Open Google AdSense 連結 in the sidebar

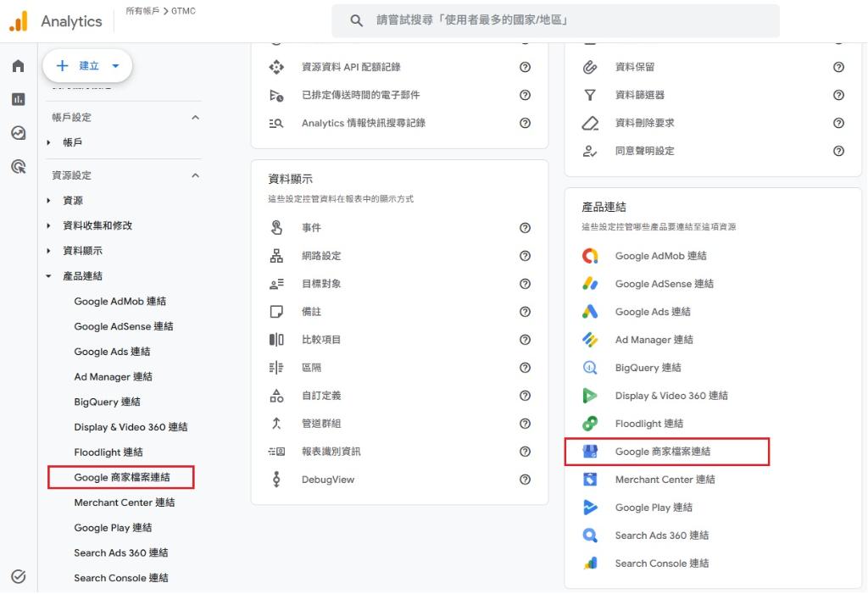pos(124,326)
